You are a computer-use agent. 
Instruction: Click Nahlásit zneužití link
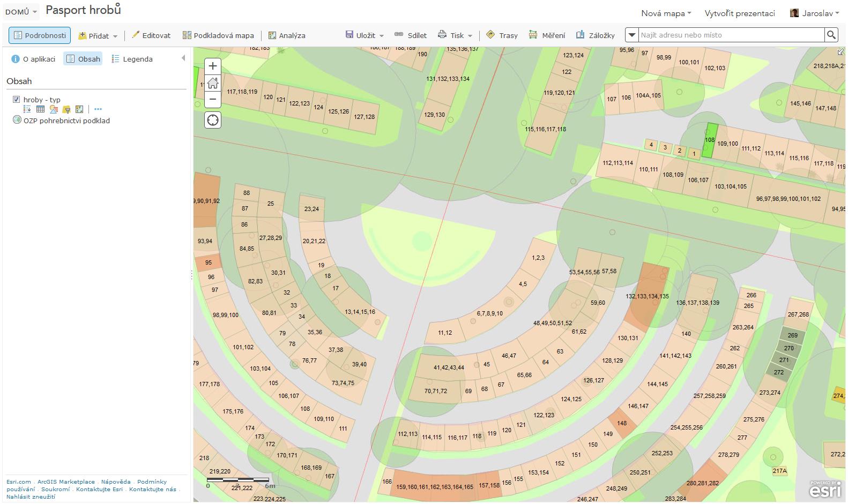pos(31,497)
